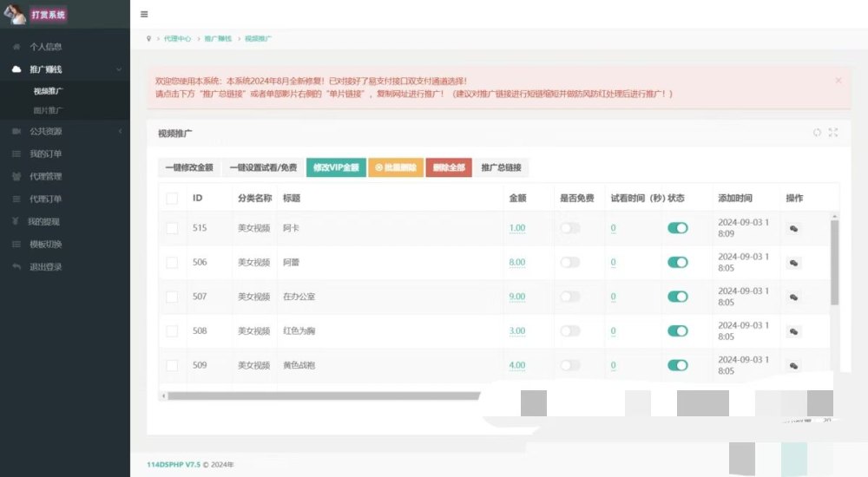Click the refresh icon in 视频推广 panel header

tap(817, 132)
